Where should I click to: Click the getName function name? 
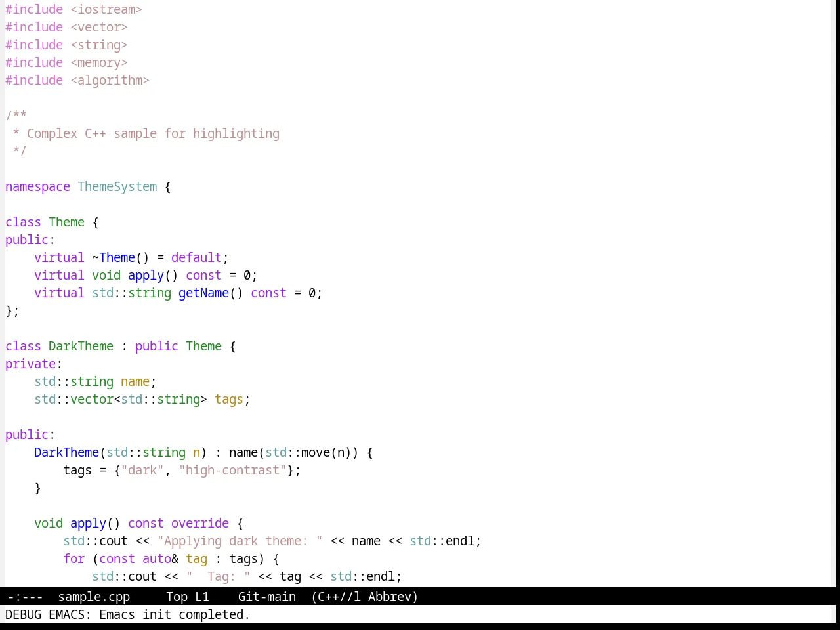[x=203, y=293]
